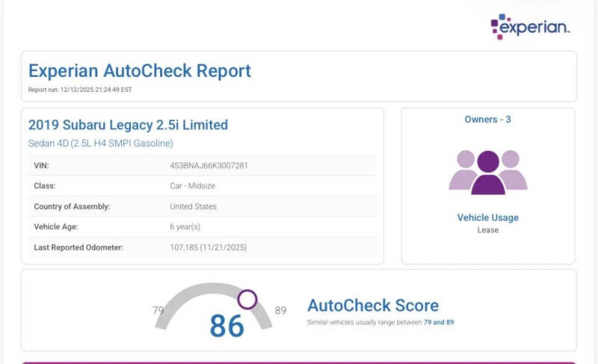Screen dimensions: 598x364
Task: Click the low range value 79 on gauge
Action: pos(158,310)
